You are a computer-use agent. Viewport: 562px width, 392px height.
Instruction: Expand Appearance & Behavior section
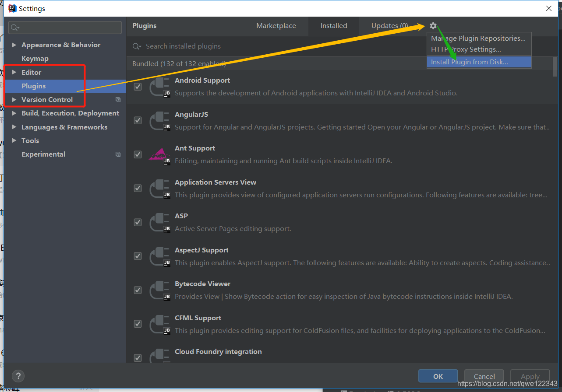(x=14, y=45)
